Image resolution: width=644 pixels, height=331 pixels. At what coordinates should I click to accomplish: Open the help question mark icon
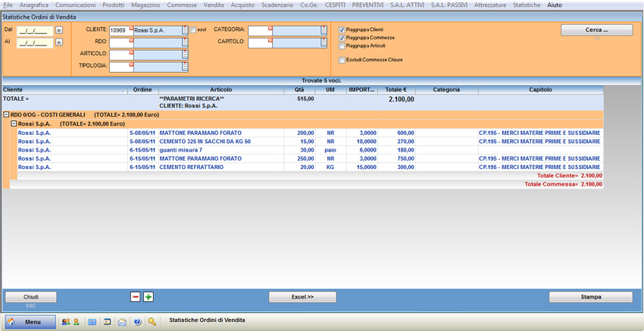[137, 322]
